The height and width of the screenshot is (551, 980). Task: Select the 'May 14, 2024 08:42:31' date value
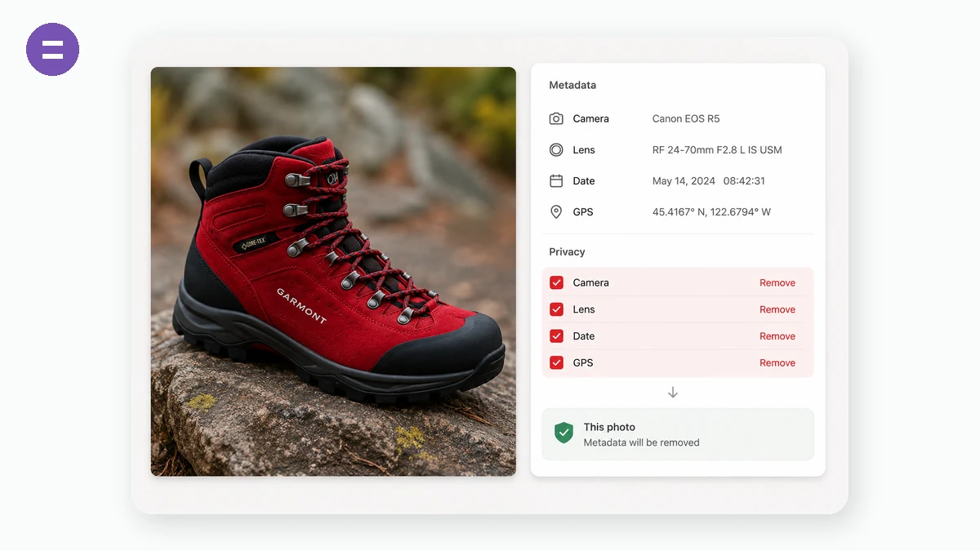click(708, 180)
